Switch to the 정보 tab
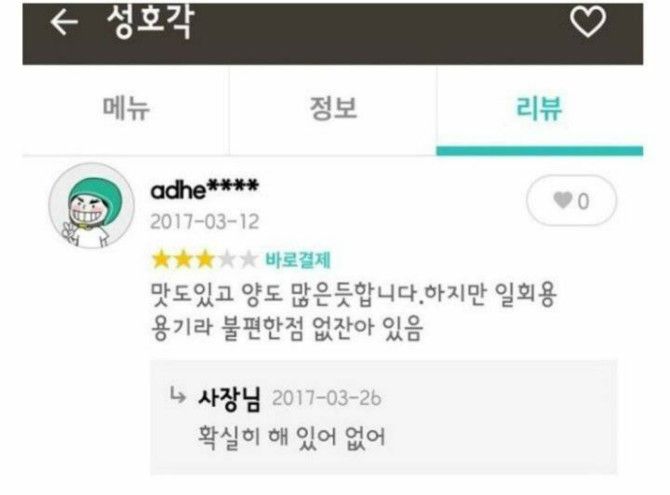The width and height of the screenshot is (670, 495). pyautogui.click(x=333, y=109)
